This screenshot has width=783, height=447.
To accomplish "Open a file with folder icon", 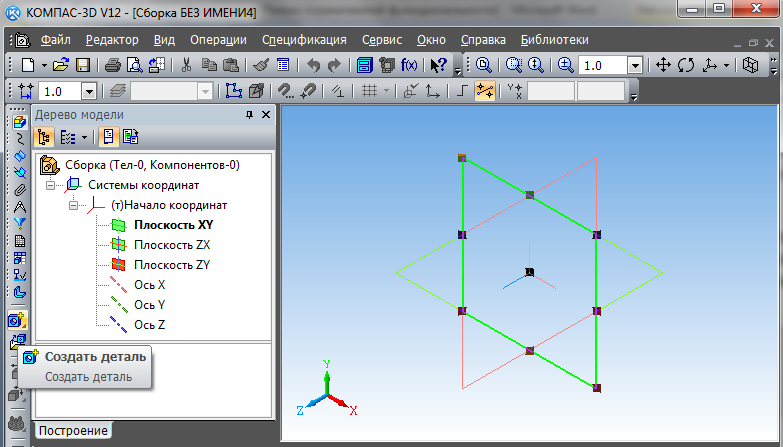I will [60, 65].
